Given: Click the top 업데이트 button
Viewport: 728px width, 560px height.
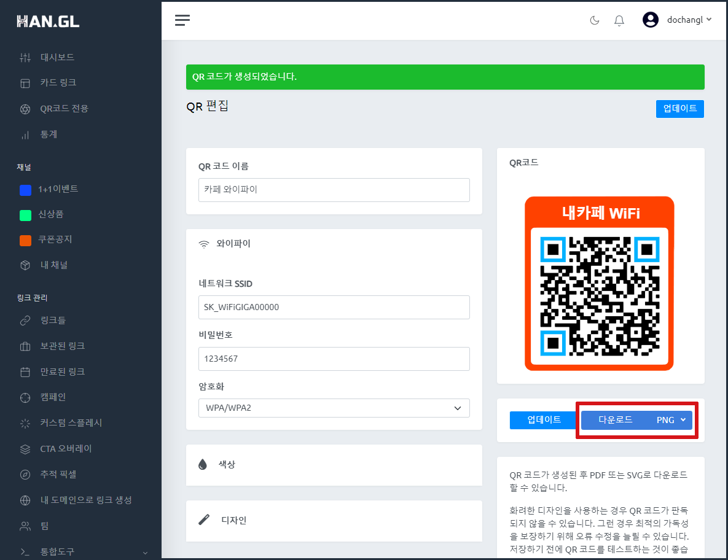Looking at the screenshot, I should pos(679,109).
